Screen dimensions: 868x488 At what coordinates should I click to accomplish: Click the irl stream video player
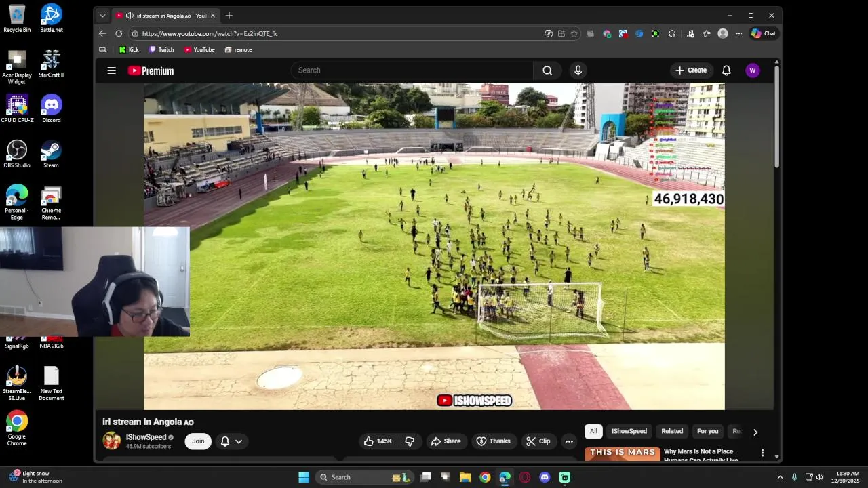pyautogui.click(x=434, y=247)
